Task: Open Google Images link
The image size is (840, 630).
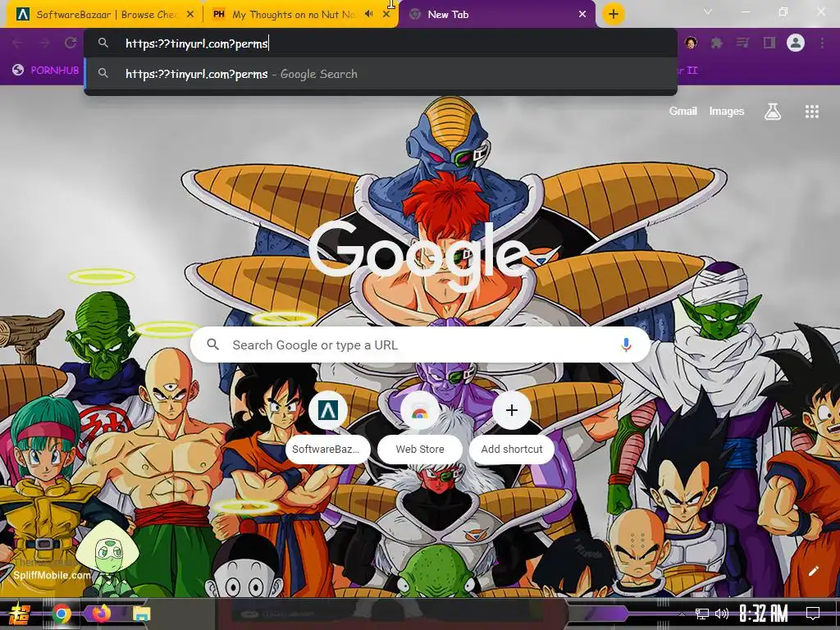Action: pyautogui.click(x=727, y=112)
